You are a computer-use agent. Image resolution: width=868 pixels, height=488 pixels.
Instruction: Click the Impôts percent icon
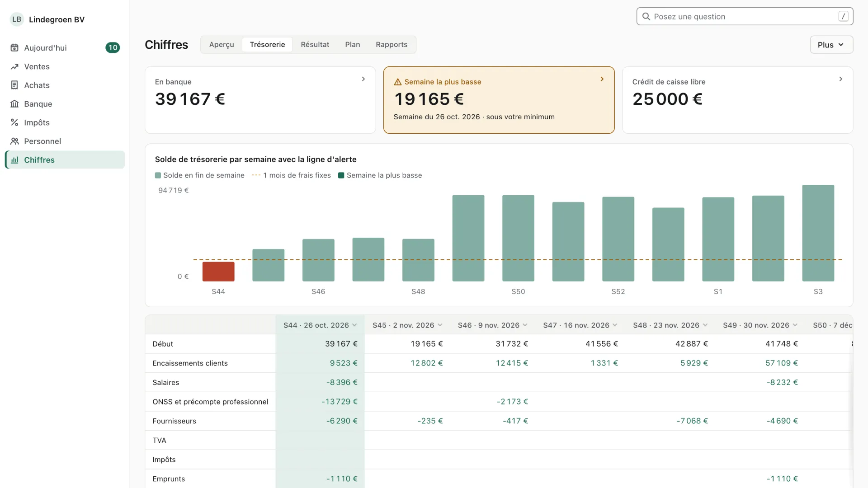click(14, 122)
